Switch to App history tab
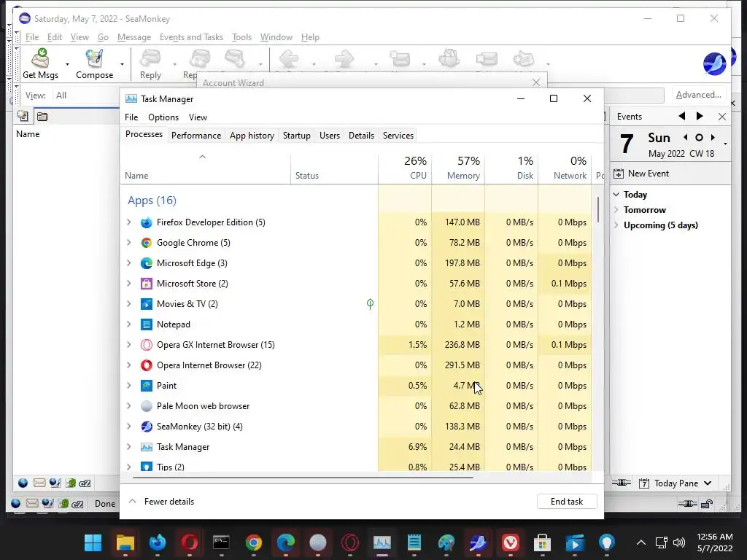Viewport: 747px width, 560px height. pos(252,136)
